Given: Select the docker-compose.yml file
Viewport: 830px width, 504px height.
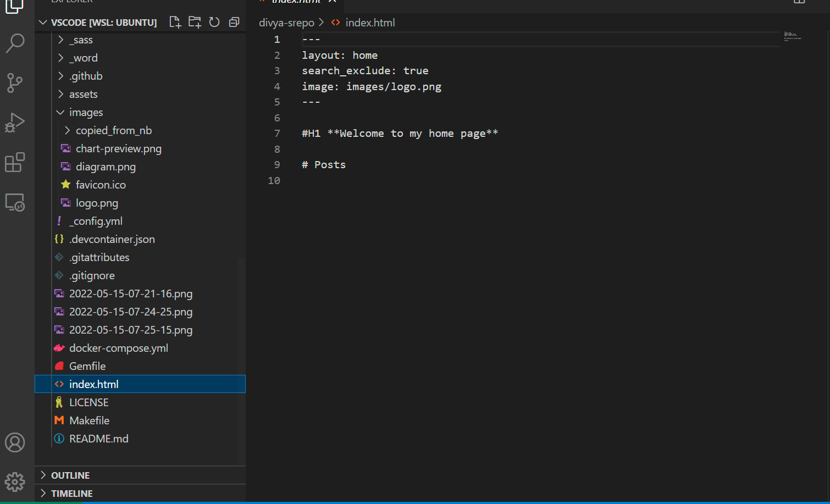Looking at the screenshot, I should click(x=119, y=348).
